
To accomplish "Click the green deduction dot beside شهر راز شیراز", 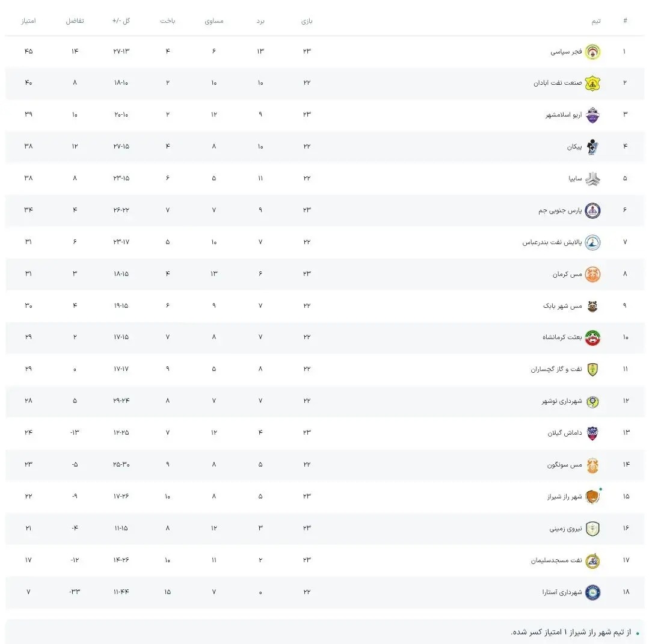I will pyautogui.click(x=600, y=489).
